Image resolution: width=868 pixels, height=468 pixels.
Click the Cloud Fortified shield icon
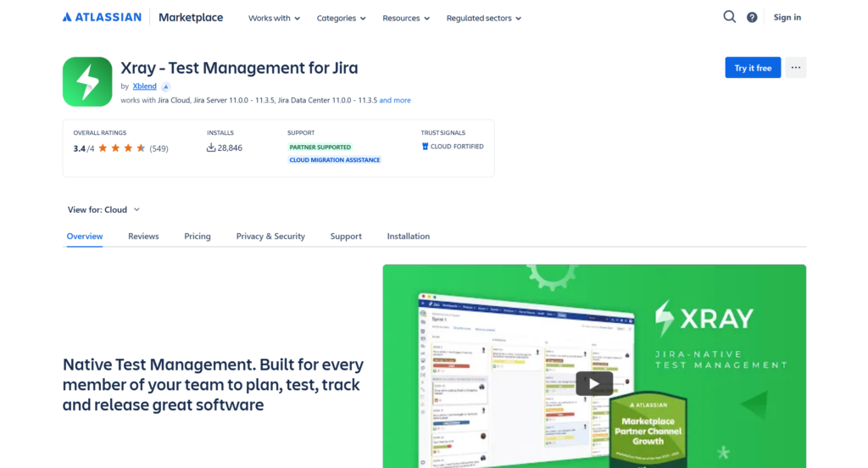pyautogui.click(x=425, y=146)
